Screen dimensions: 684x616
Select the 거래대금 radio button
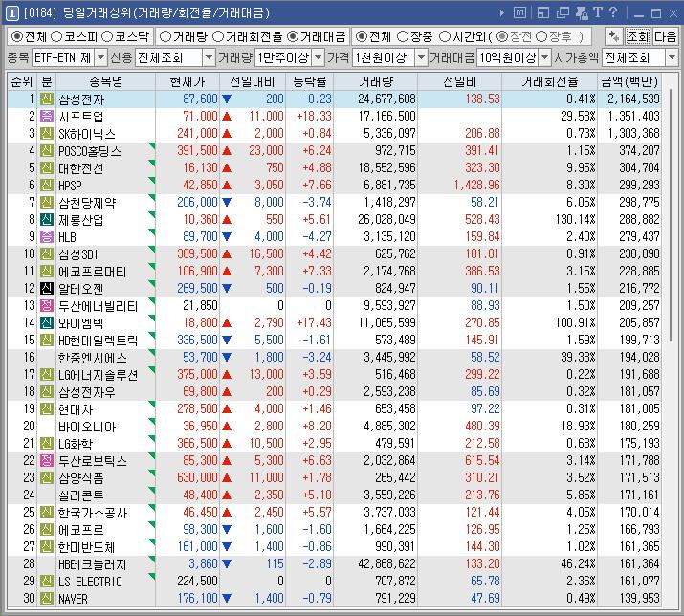[293, 36]
